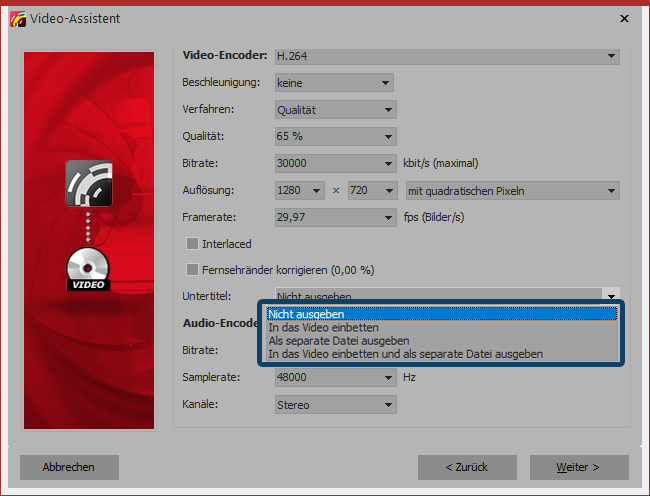The image size is (650, 496).
Task: Enable the Interlaced checkbox
Action: click(x=193, y=244)
